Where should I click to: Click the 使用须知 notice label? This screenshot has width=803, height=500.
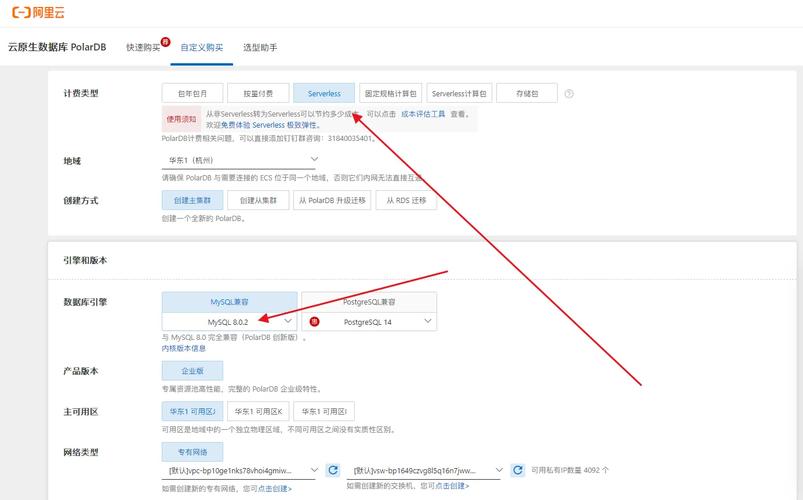(181, 119)
